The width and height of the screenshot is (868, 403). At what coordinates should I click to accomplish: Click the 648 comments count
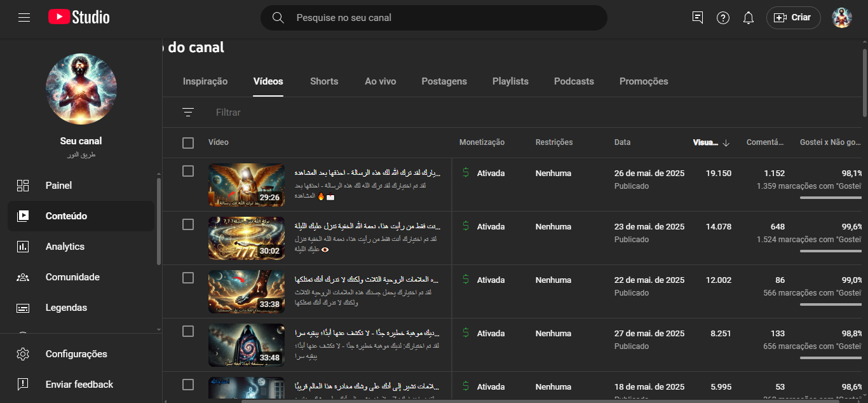pyautogui.click(x=778, y=226)
